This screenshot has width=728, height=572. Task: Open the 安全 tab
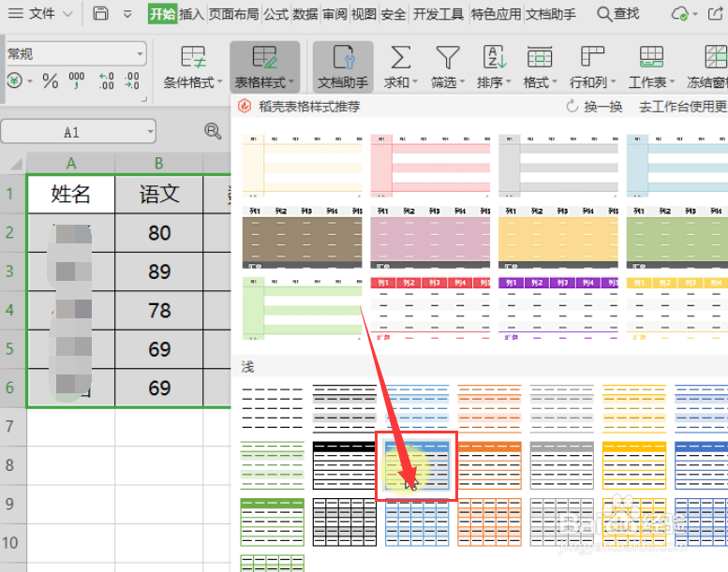pos(394,14)
